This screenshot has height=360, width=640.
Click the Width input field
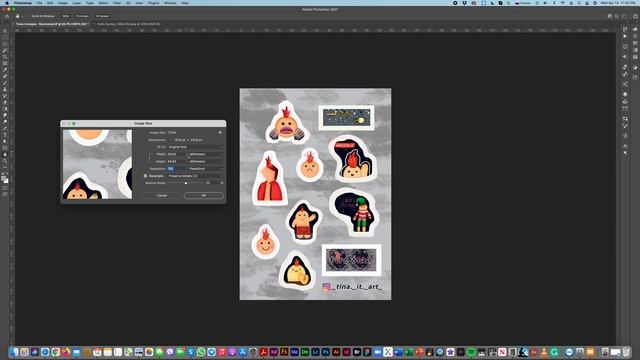point(176,154)
